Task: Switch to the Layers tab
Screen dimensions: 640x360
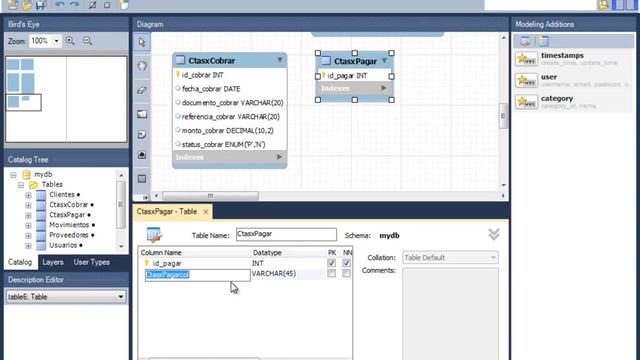Action: (x=53, y=262)
